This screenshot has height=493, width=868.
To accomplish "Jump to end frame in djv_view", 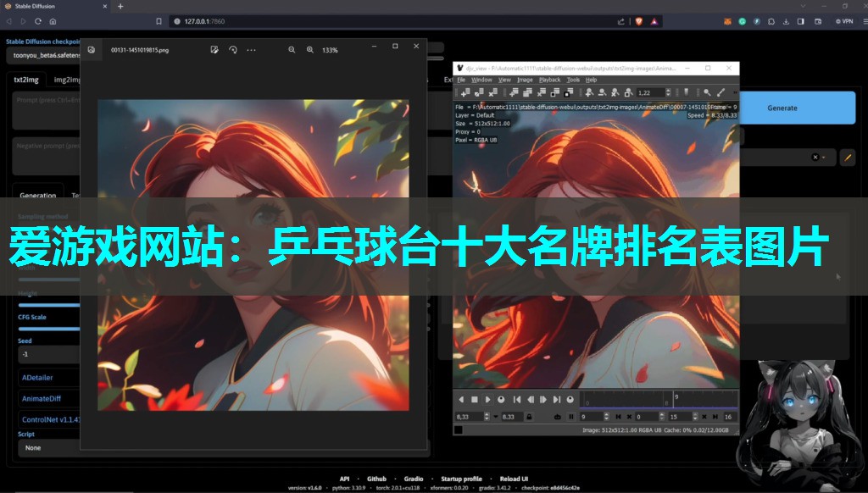I will [557, 400].
